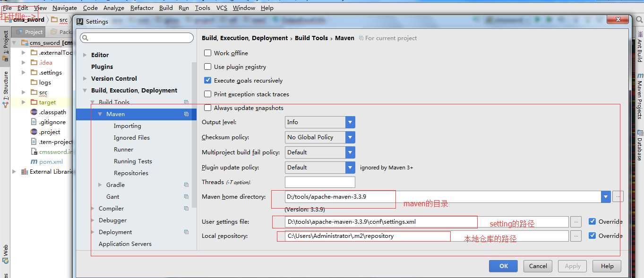Screen dimensions: 644x278
Task: Click the settings search field
Action: click(137, 38)
